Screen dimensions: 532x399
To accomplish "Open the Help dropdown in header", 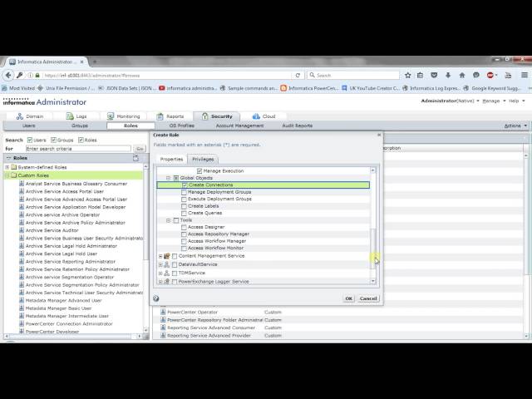I will [x=517, y=101].
